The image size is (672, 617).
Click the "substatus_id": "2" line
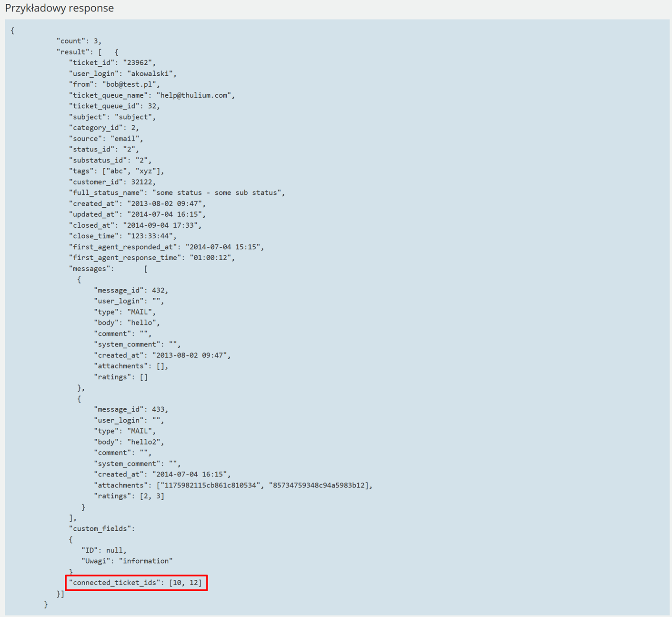(x=110, y=161)
